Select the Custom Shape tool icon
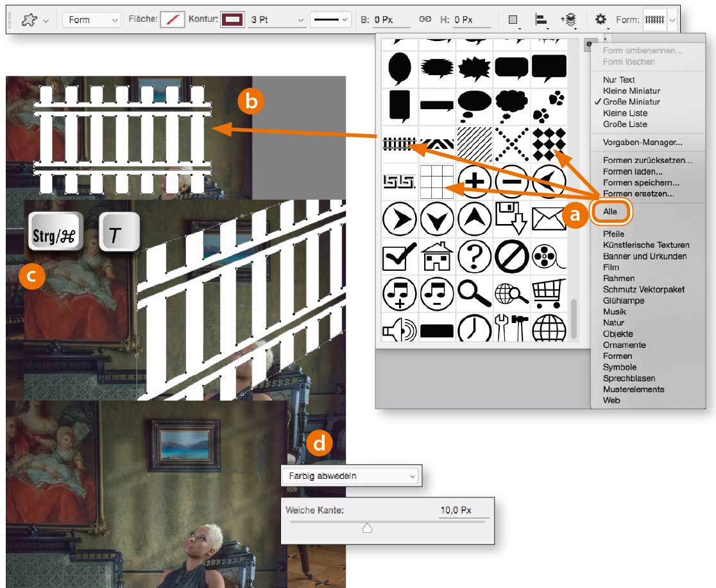This screenshot has width=716, height=588. click(x=30, y=20)
